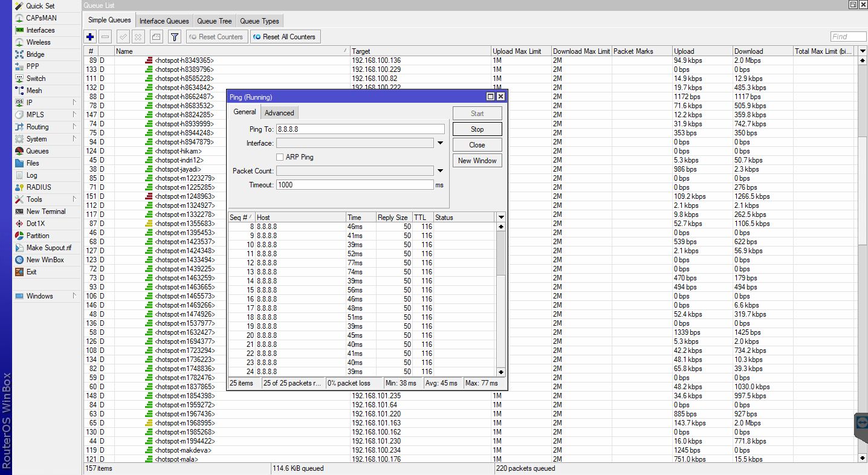Click Exit in sidebar
This screenshot has height=475, width=868.
pos(31,272)
